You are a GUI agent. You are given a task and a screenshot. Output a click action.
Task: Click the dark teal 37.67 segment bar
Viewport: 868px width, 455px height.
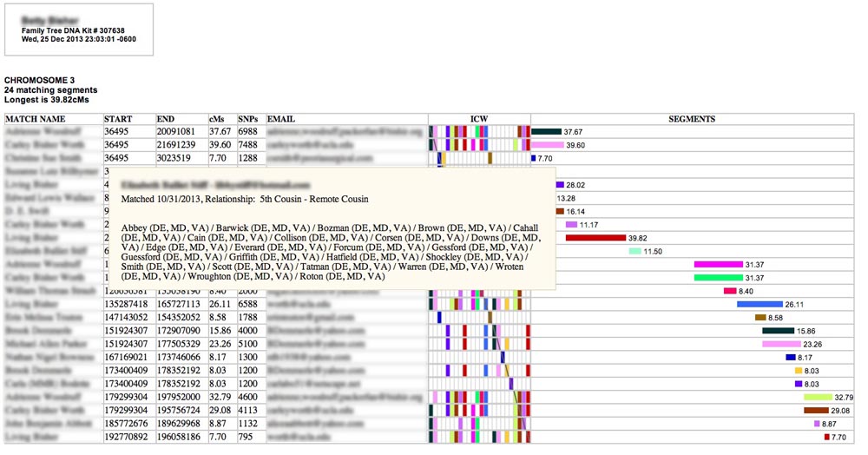pyautogui.click(x=546, y=132)
